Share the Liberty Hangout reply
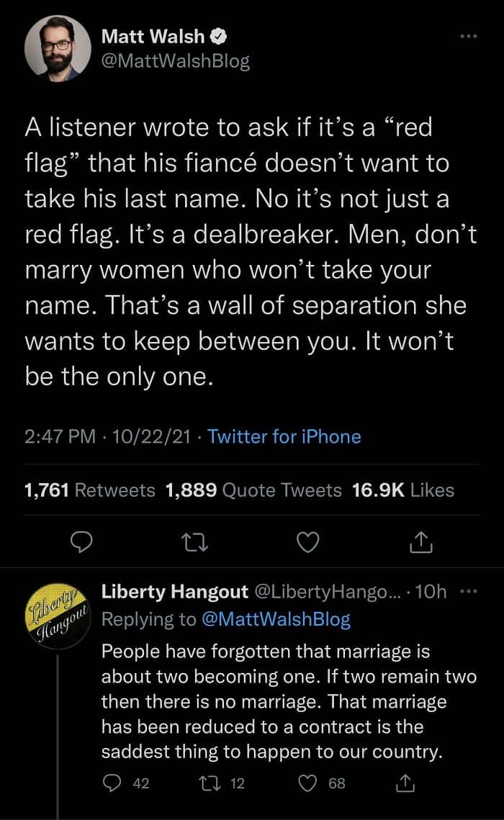 tap(406, 783)
